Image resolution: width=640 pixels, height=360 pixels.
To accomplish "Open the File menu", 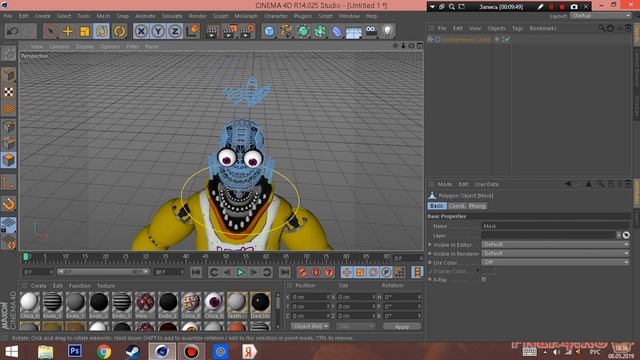I will point(8,16).
